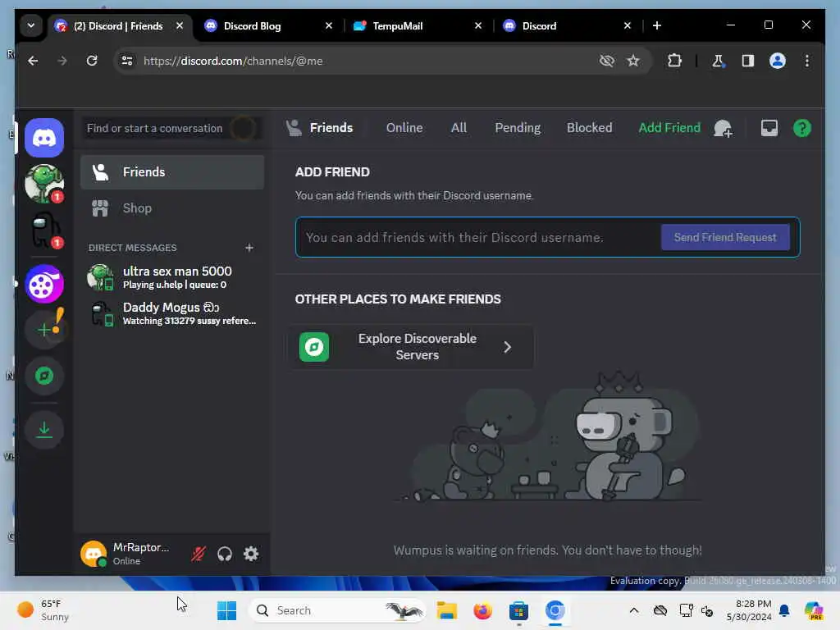Show hidden system tray icons
840x630 pixels.
634,610
